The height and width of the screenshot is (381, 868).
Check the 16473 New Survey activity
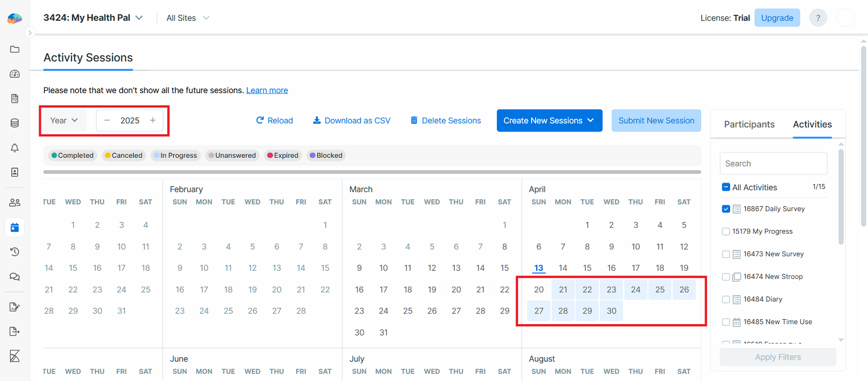726,254
